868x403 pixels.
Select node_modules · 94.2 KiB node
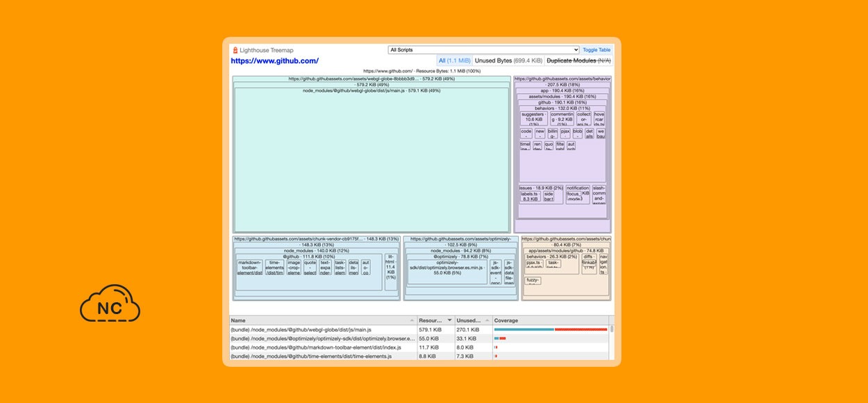coord(461,251)
